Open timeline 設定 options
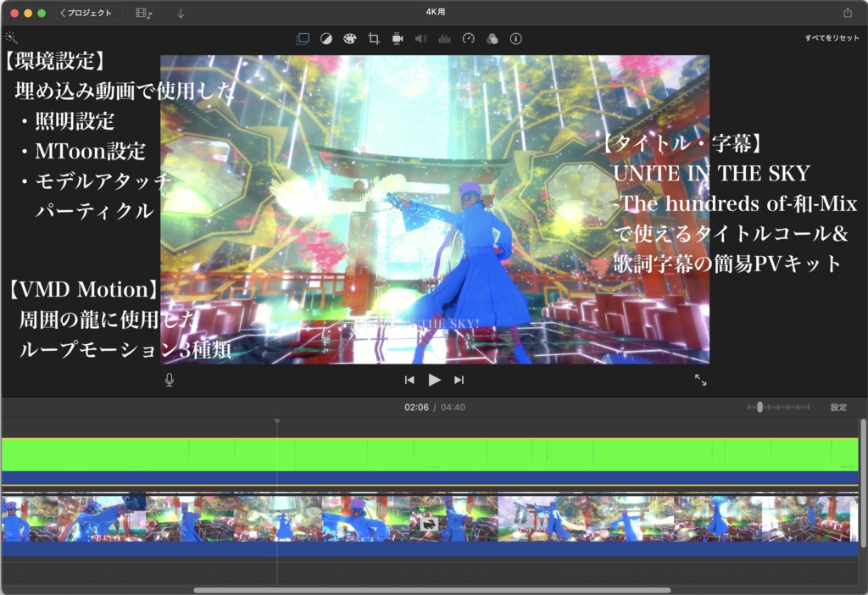 (x=838, y=407)
